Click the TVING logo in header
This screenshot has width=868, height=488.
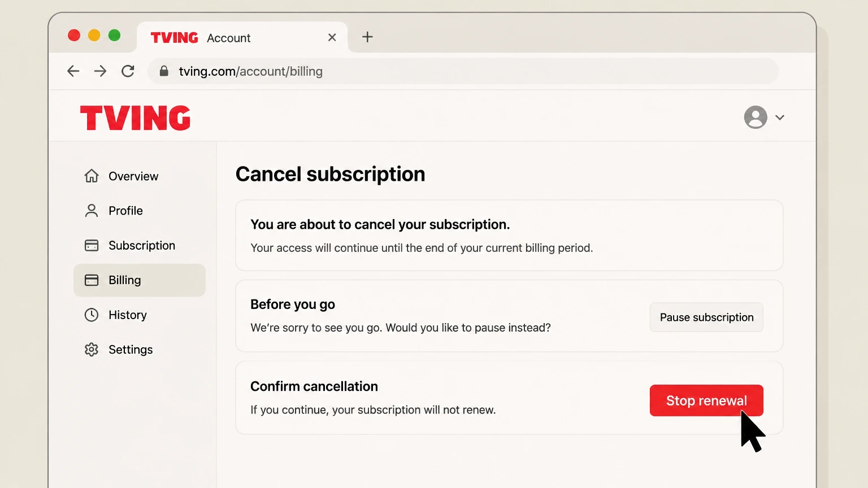click(136, 117)
